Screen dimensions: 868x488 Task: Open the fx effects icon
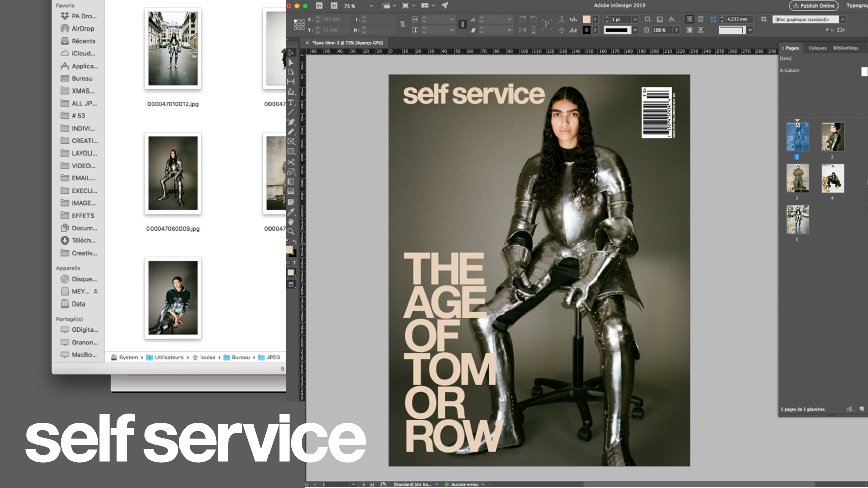(x=672, y=19)
